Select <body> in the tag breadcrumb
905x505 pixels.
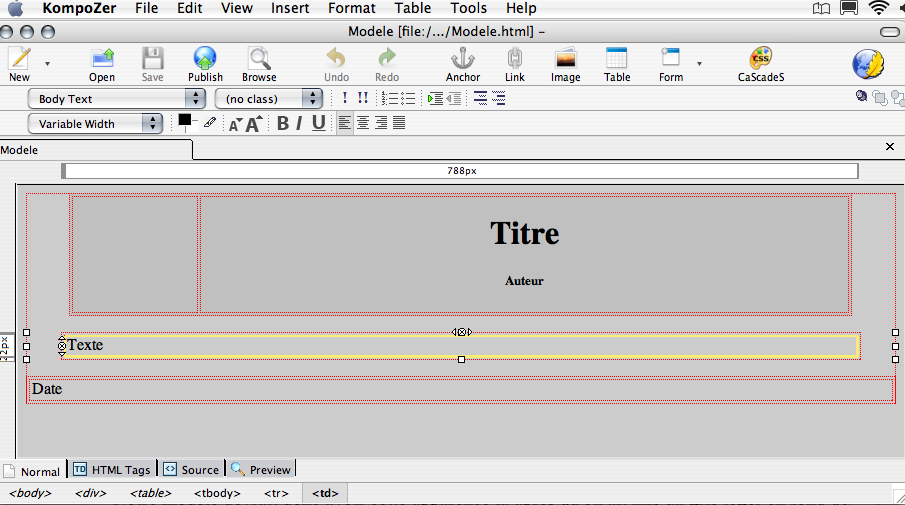click(x=30, y=493)
